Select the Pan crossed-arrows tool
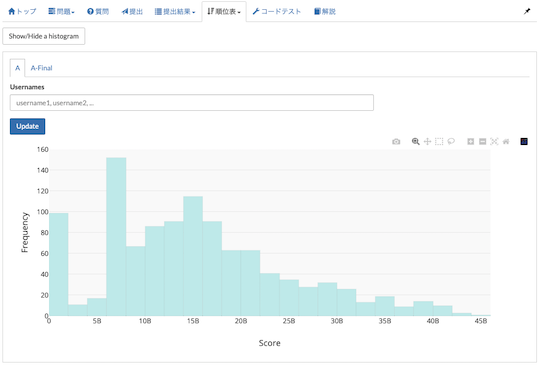 point(427,142)
